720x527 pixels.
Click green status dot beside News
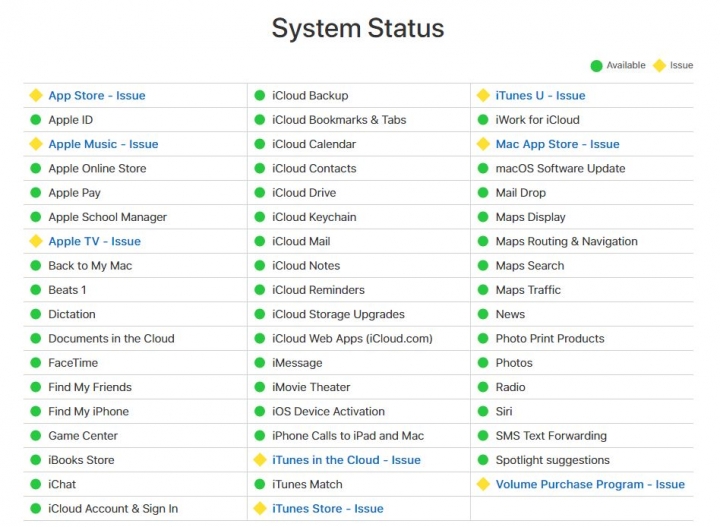pos(483,314)
